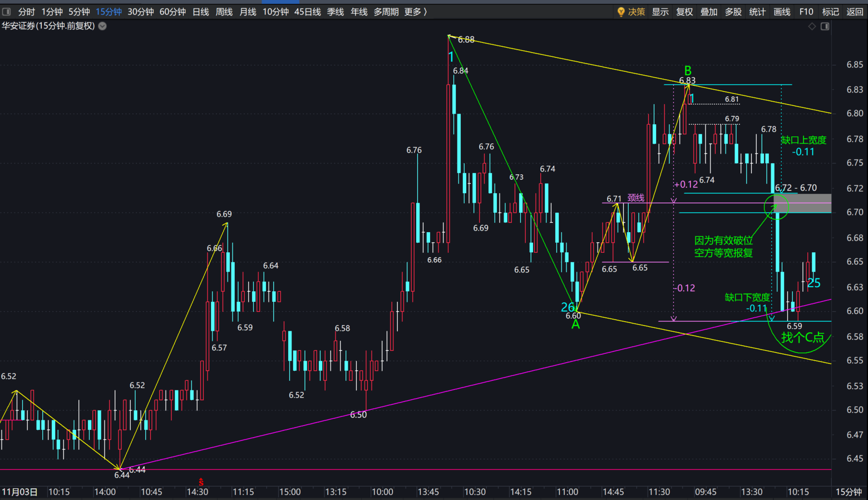Switch to 日线 daily chart
Viewport: 868px width, 500px height.
pyautogui.click(x=200, y=12)
